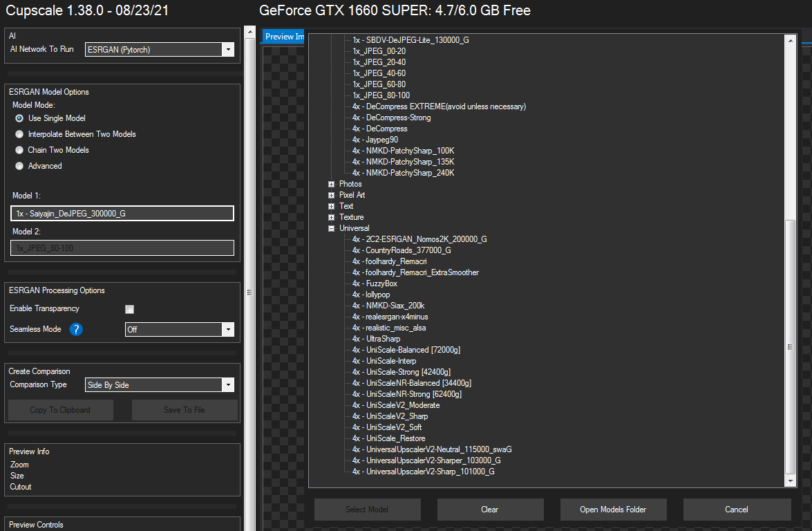Select the 1x_JPEG_20-40 model
This screenshot has width=812, height=531.
click(x=379, y=62)
